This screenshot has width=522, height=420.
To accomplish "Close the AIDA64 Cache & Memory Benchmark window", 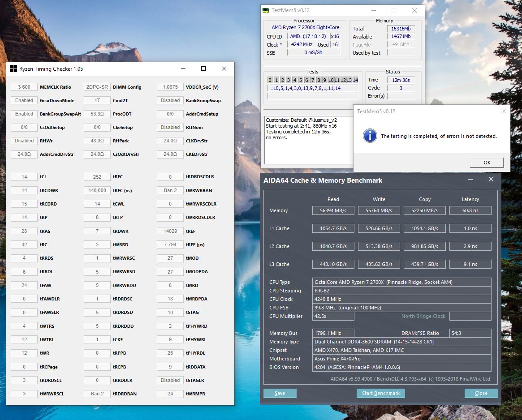I will tap(491, 180).
